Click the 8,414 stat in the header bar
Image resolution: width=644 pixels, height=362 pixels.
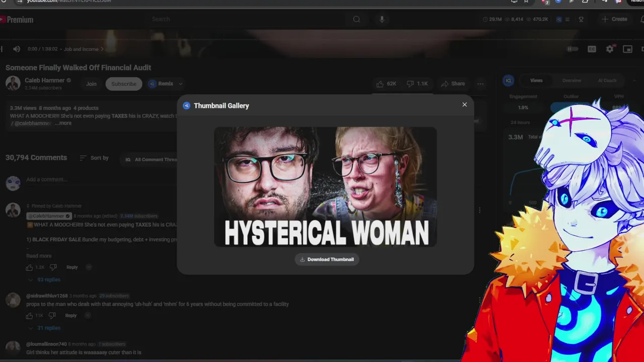click(514, 19)
